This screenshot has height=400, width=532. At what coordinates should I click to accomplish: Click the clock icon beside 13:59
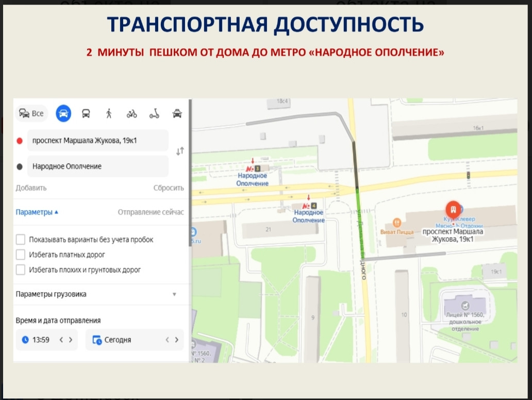pos(25,340)
